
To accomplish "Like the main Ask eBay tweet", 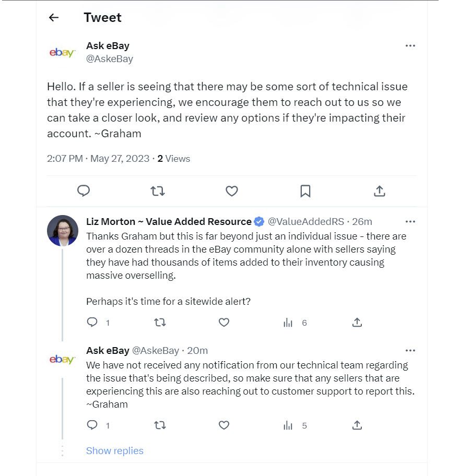I will 232,191.
